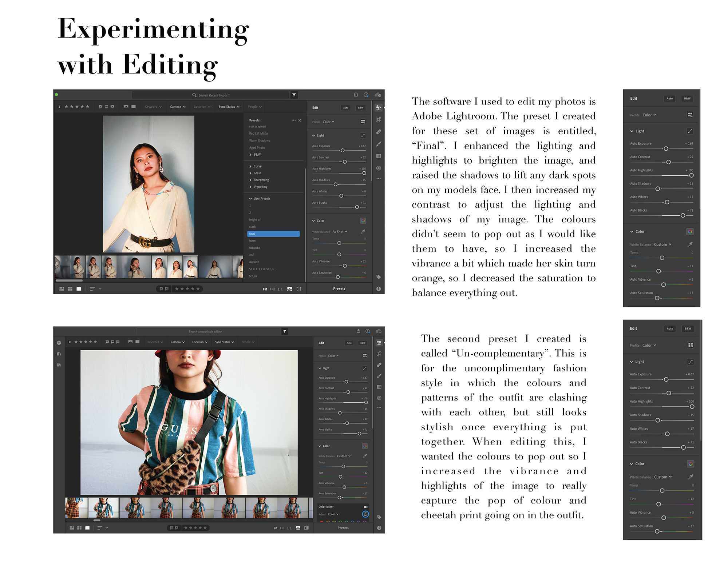The width and height of the screenshot is (728, 562).
Task: Click cloud sync icon in top Lightroom window
Action: click(378, 95)
